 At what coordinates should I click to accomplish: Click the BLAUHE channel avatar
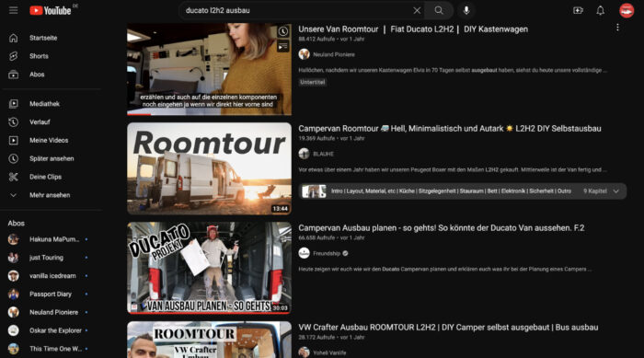(304, 154)
